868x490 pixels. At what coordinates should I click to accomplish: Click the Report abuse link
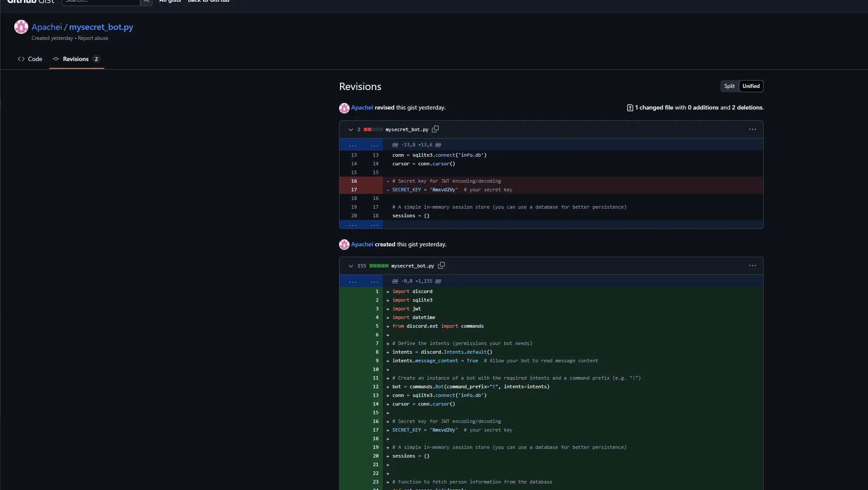pyautogui.click(x=93, y=38)
